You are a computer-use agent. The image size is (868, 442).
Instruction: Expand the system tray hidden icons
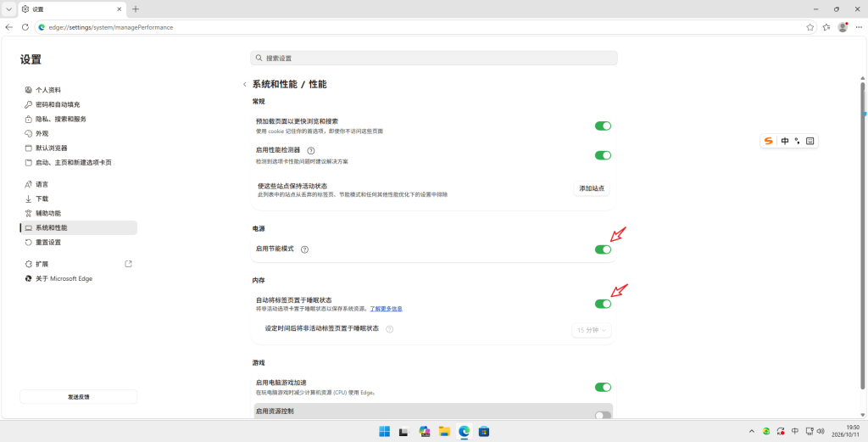click(x=752, y=431)
